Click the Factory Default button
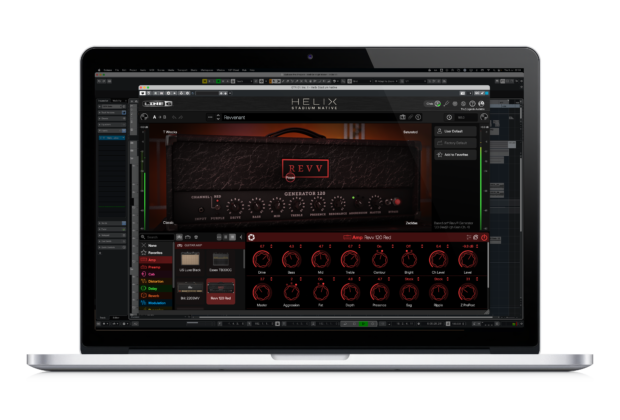This screenshot has height=420, width=620. tap(455, 143)
